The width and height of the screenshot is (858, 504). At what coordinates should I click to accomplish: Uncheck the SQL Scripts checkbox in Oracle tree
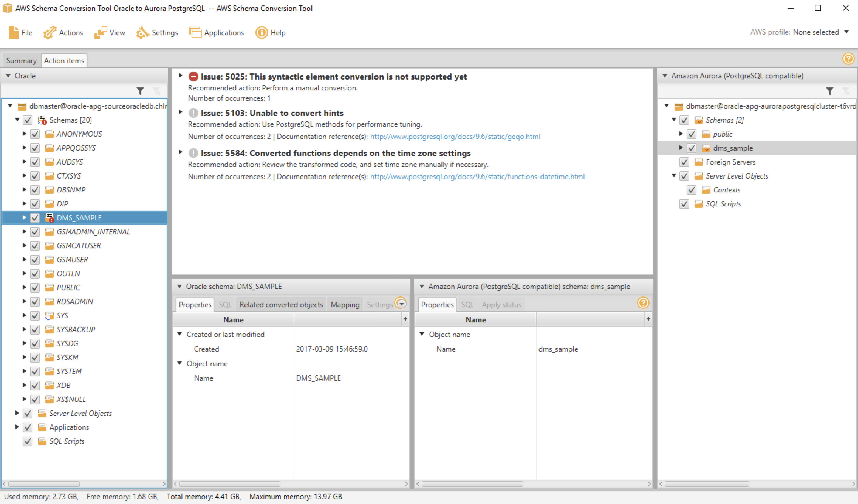click(x=28, y=441)
